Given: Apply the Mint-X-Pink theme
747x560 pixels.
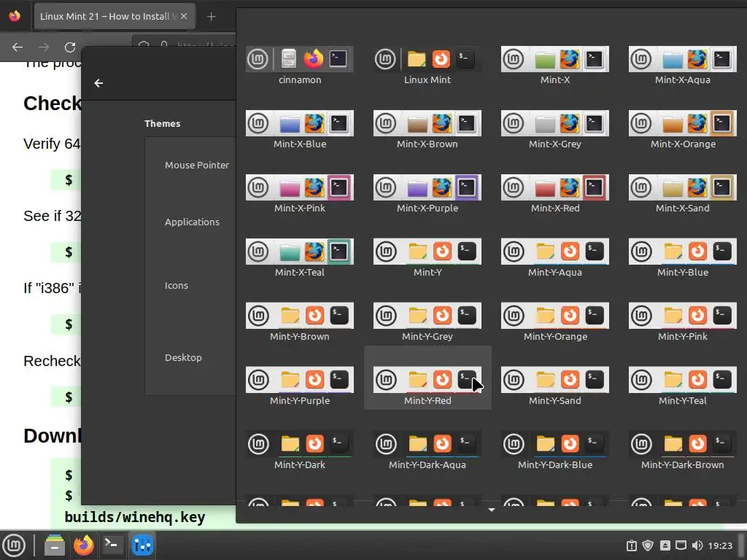Looking at the screenshot, I should click(300, 187).
